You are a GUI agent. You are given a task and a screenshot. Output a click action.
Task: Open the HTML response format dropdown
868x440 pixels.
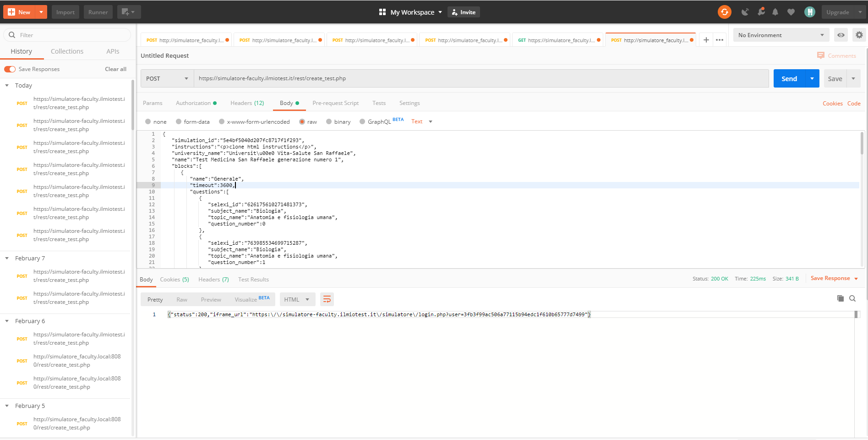pos(297,299)
